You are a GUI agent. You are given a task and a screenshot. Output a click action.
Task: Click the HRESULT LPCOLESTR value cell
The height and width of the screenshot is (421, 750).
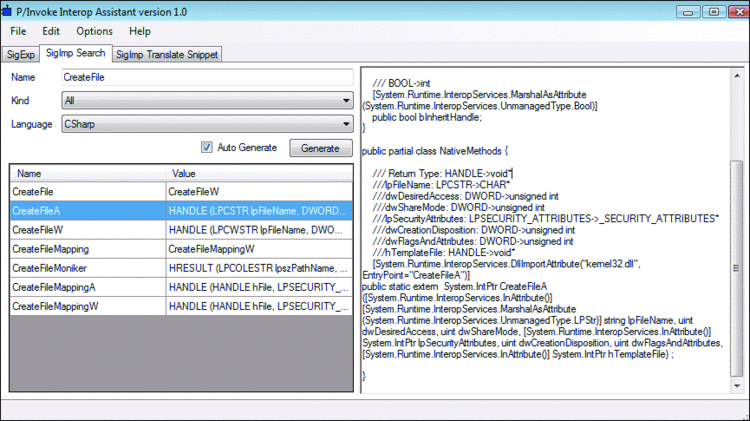coord(259,268)
